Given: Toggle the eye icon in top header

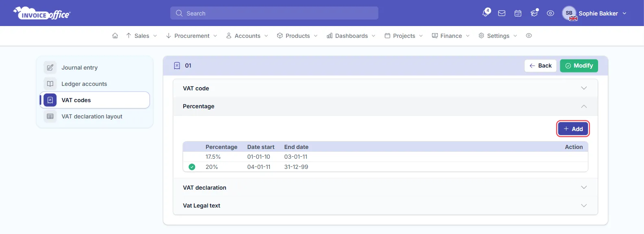Looking at the screenshot, I should (551, 13).
